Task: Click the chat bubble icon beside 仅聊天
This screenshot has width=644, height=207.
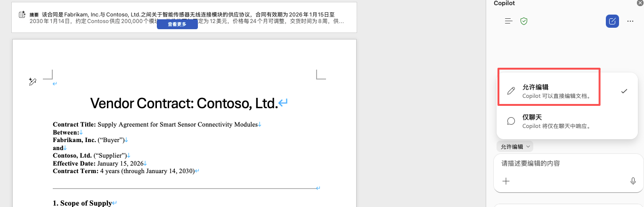Action: (x=511, y=121)
